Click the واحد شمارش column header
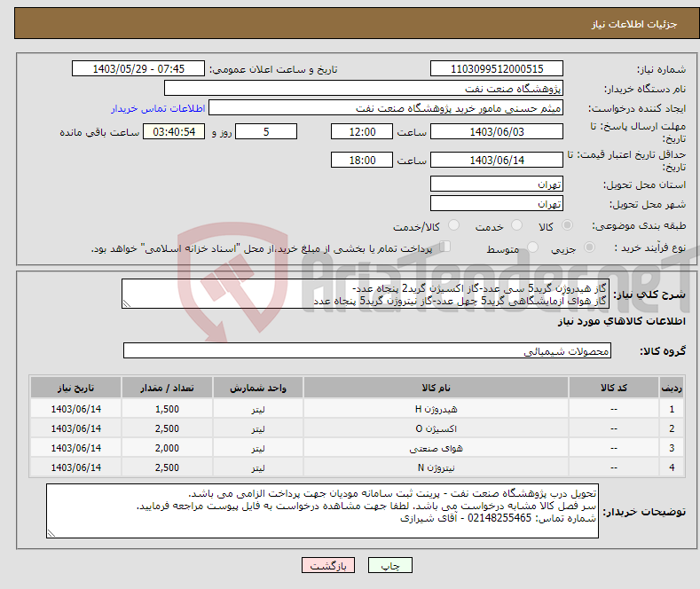Image resolution: width=700 pixels, height=589 pixels. click(258, 388)
